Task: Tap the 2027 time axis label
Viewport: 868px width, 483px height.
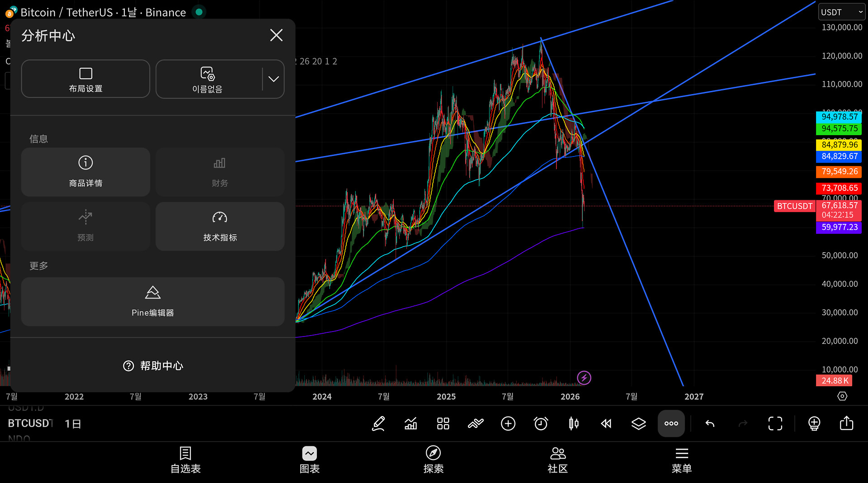Action: 694,397
